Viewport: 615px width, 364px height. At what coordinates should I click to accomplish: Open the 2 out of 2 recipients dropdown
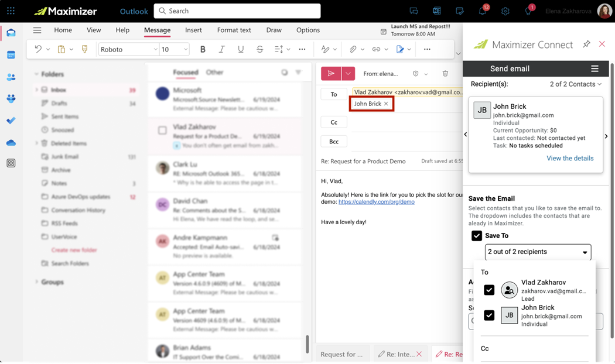pyautogui.click(x=538, y=252)
